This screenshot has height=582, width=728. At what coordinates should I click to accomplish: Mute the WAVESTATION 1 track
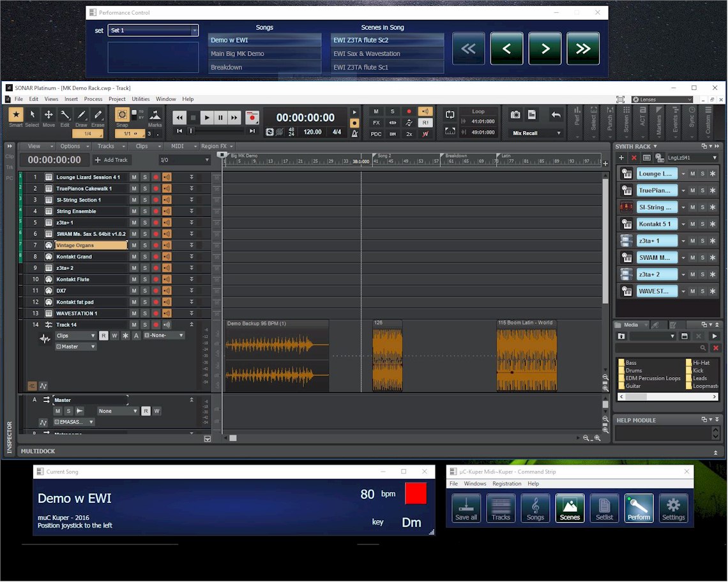coord(133,313)
